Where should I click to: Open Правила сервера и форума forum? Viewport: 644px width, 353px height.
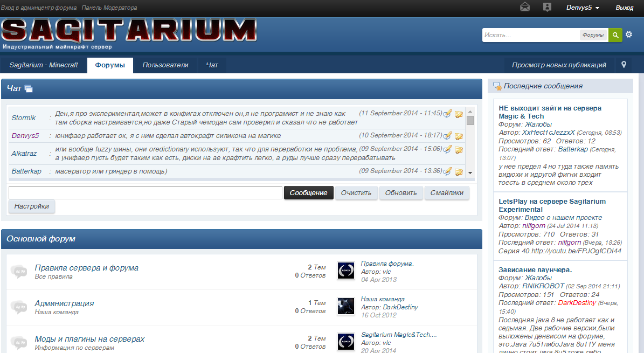pos(87,268)
